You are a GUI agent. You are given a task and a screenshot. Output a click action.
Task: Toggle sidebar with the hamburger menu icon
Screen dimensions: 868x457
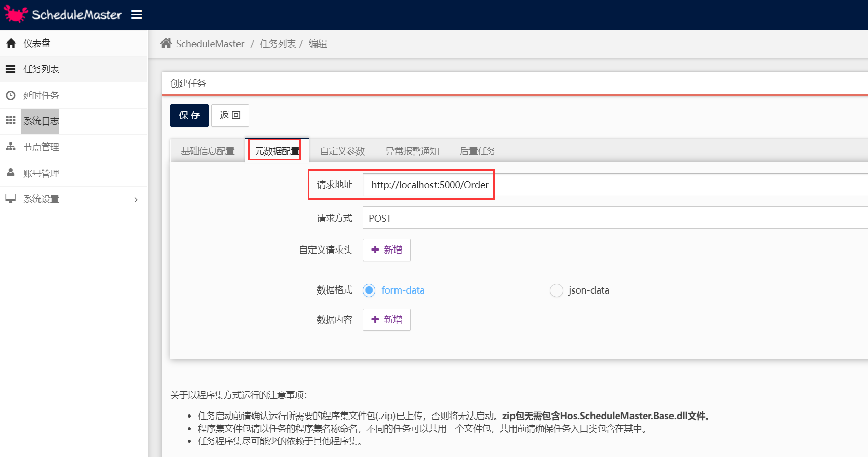pyautogui.click(x=136, y=15)
